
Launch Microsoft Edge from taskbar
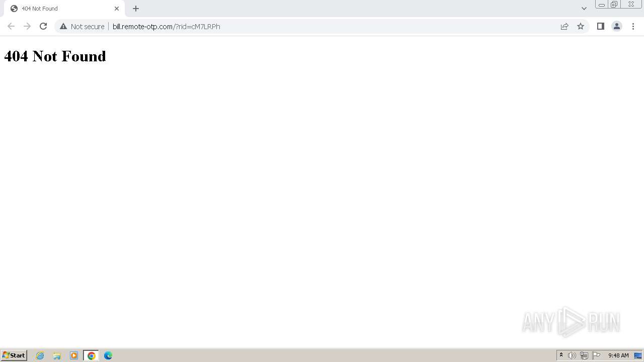[108, 355]
